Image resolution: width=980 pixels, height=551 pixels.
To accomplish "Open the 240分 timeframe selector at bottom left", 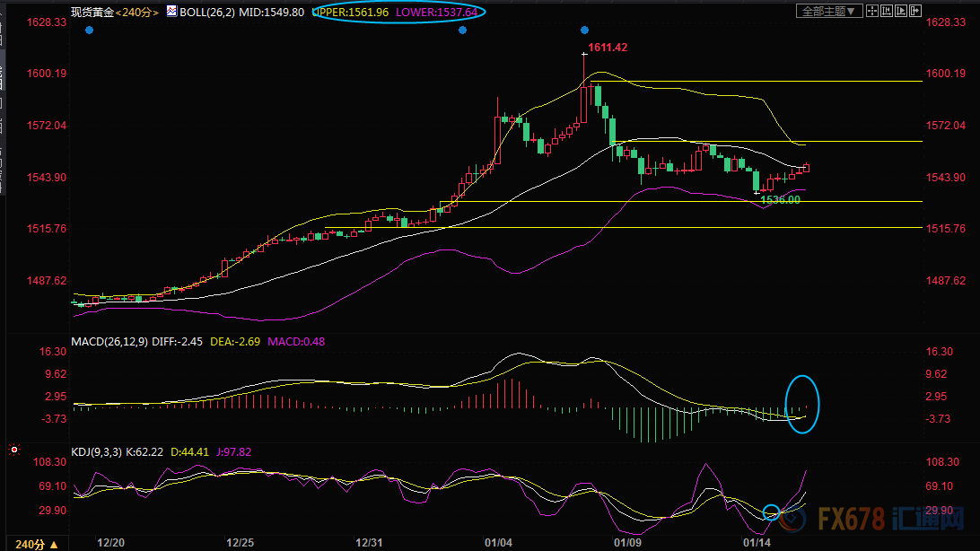I will pyautogui.click(x=31, y=544).
